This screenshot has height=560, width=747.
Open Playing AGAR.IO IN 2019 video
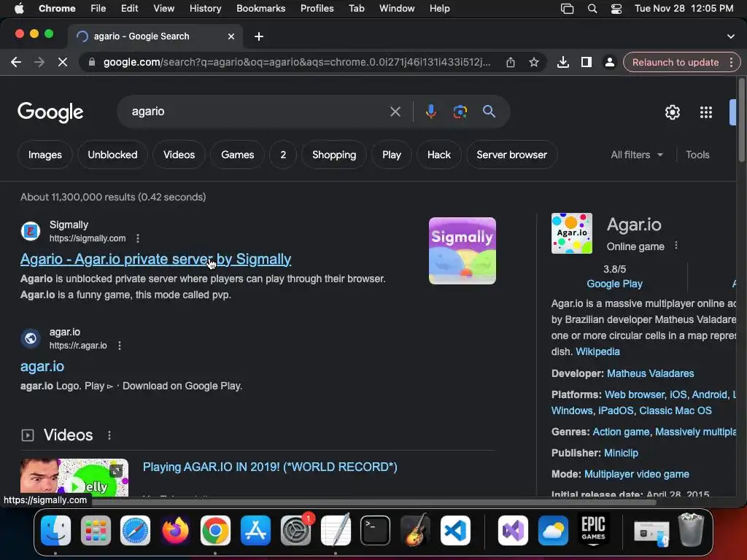pos(270,467)
